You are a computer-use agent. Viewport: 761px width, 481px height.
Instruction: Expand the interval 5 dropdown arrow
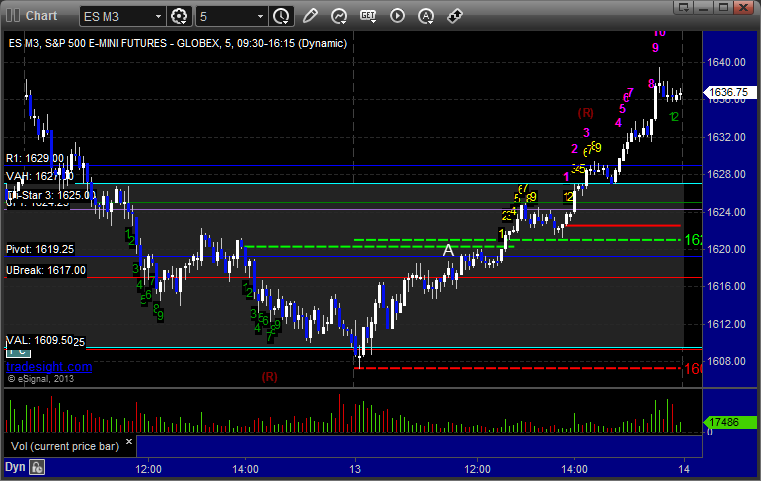(261, 17)
